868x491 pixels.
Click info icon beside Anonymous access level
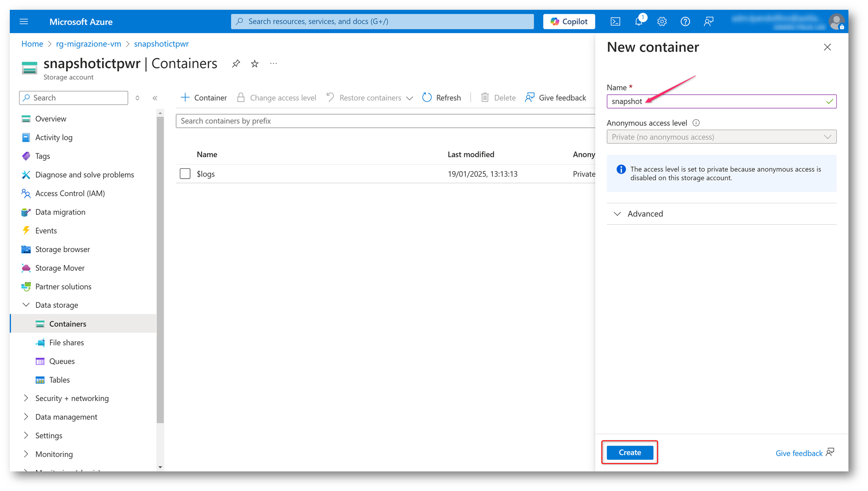696,123
